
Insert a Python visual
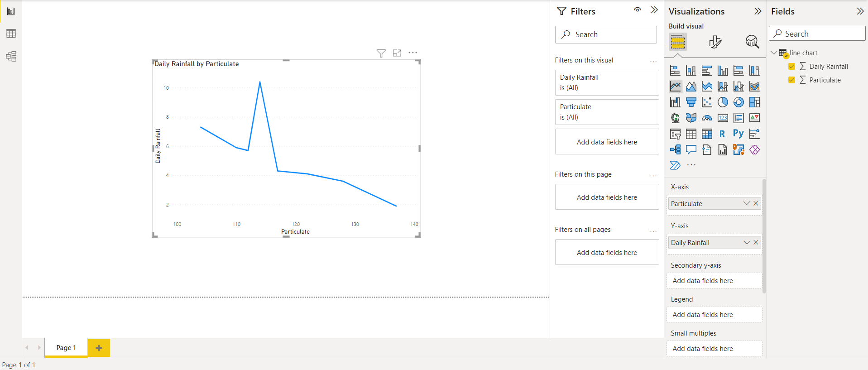click(739, 134)
